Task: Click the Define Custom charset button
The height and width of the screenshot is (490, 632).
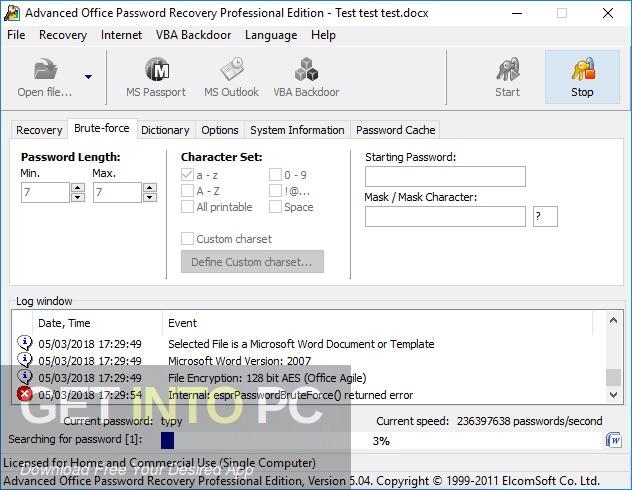Action: [252, 262]
